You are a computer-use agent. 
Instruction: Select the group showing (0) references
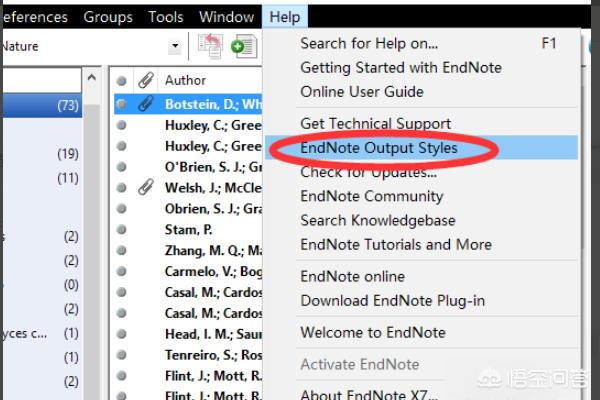tap(42, 284)
